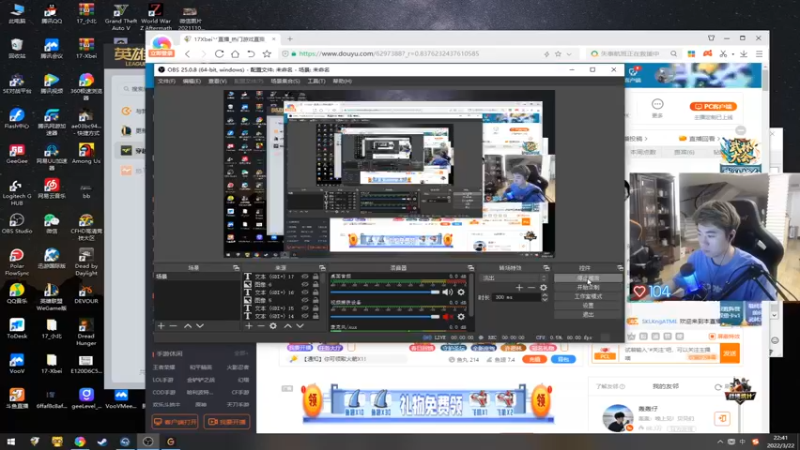Open OBS 编辑(E) menu
This screenshot has width=800, height=450.
point(192,81)
